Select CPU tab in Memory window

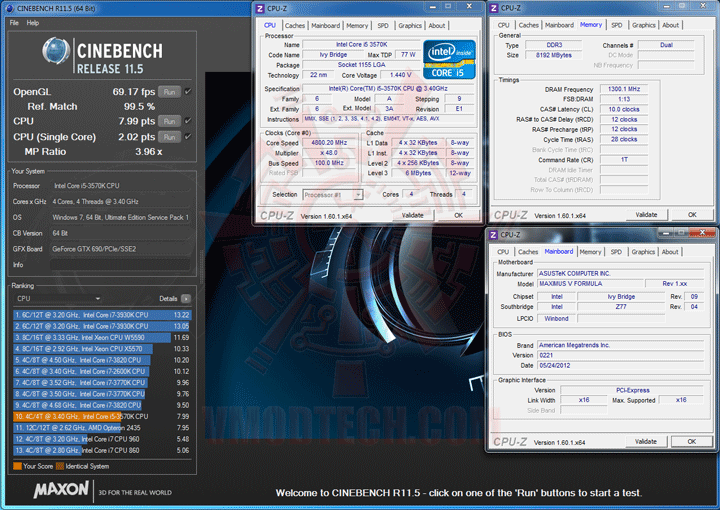tap(504, 25)
